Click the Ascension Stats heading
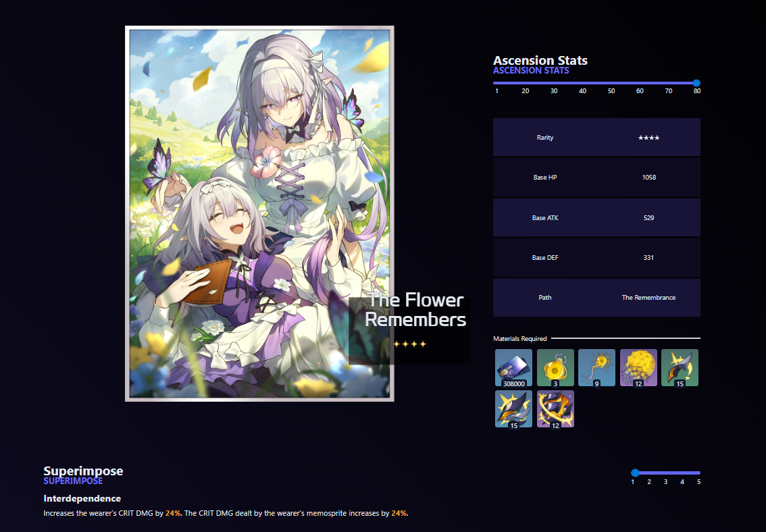The image size is (766, 532). [540, 61]
